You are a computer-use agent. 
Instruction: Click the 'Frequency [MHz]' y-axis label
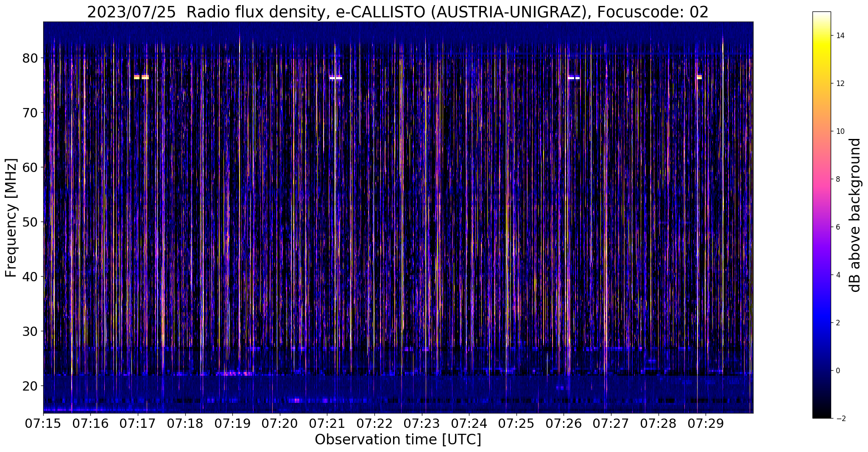click(x=11, y=218)
